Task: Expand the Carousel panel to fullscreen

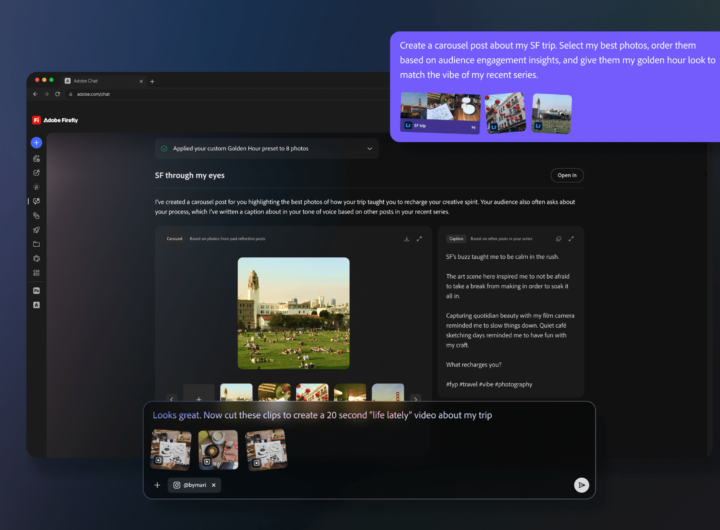Action: tap(419, 239)
